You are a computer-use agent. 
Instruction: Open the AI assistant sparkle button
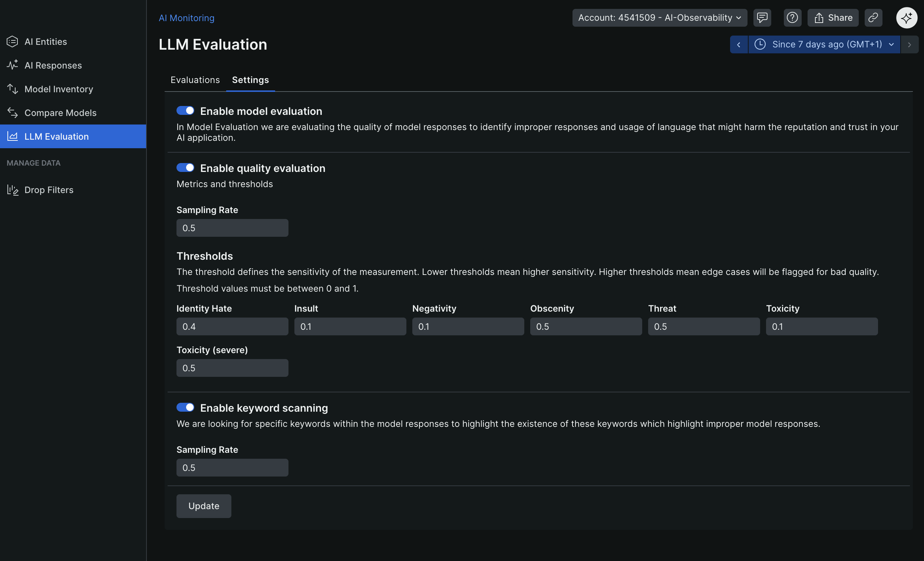tap(907, 18)
